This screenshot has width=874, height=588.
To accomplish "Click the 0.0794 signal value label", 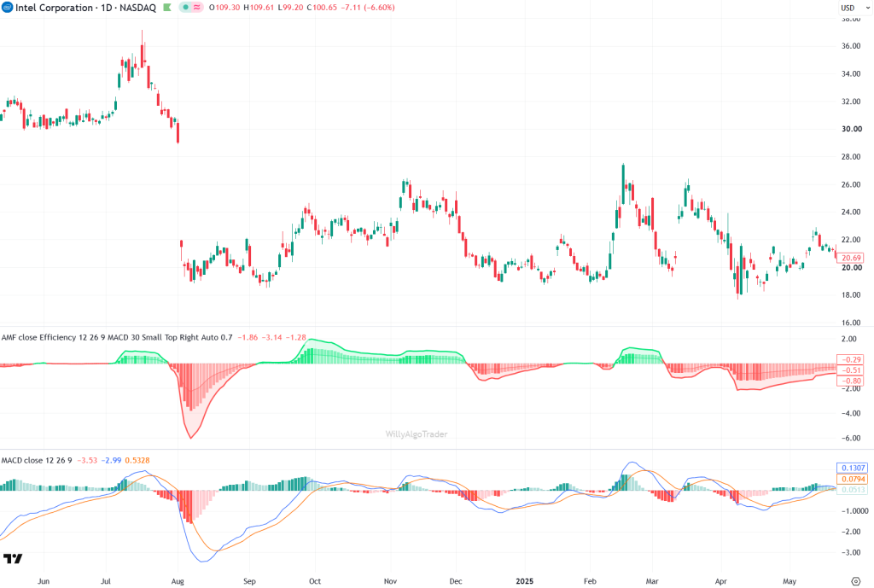I will [x=853, y=479].
